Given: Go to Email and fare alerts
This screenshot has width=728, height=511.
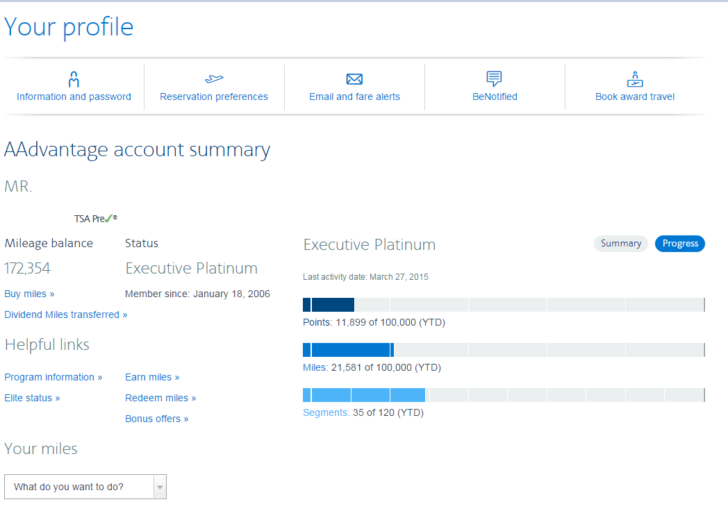Looking at the screenshot, I should (x=354, y=97).
